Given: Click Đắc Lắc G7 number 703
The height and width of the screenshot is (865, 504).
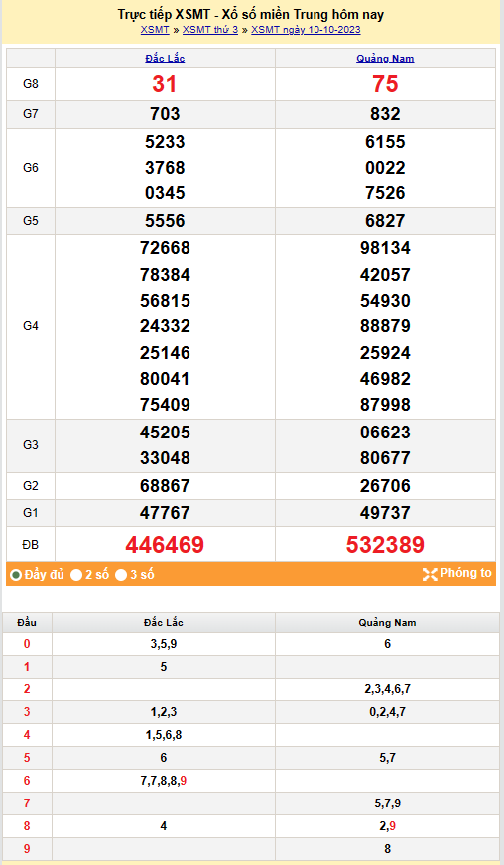Looking at the screenshot, I should point(165,114).
